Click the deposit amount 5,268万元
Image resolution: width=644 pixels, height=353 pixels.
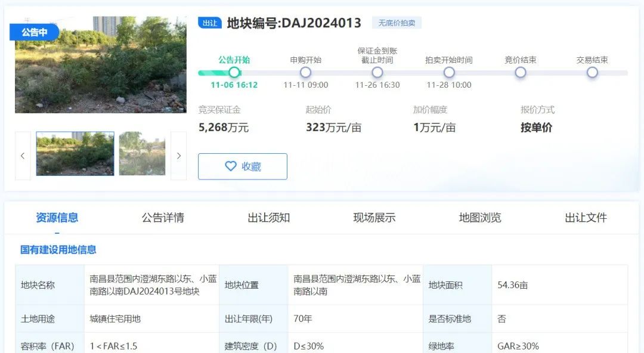pyautogui.click(x=224, y=128)
